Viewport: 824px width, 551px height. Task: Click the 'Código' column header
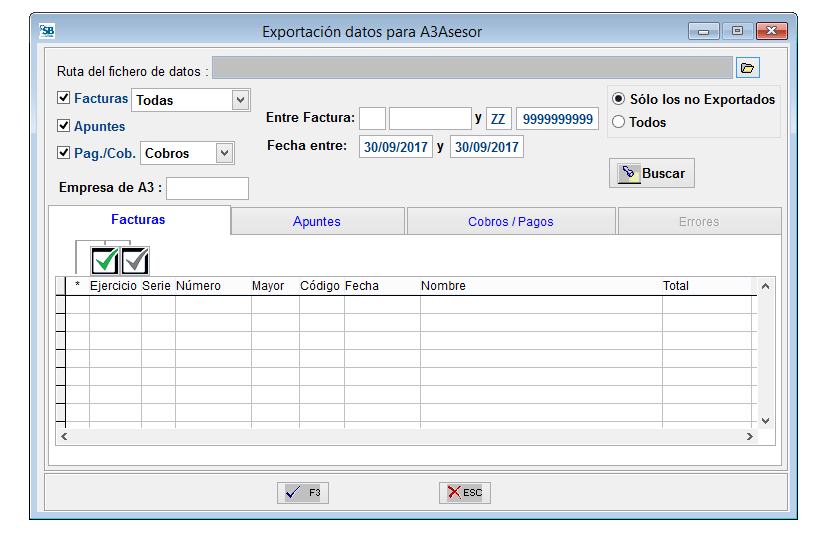[321, 286]
